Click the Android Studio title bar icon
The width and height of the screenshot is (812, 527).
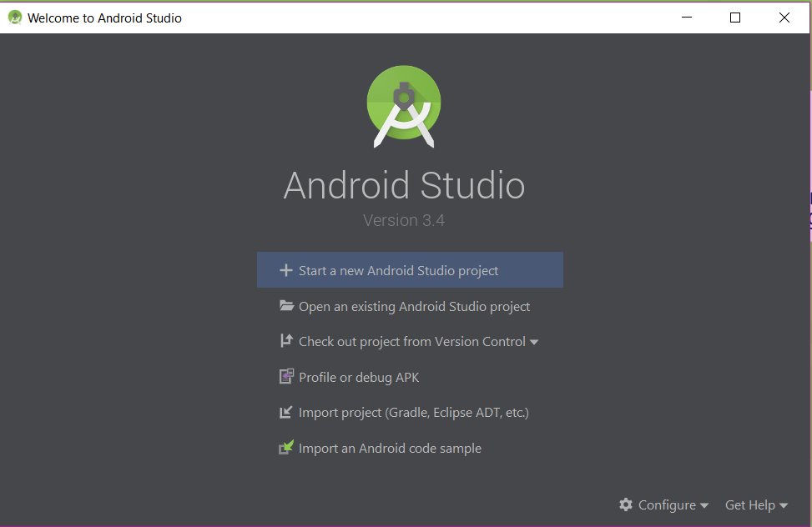pos(15,18)
